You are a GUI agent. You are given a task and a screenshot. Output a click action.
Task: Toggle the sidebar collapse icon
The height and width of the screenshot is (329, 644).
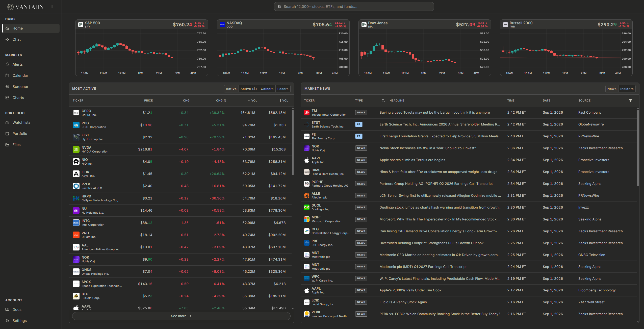[x=54, y=7]
